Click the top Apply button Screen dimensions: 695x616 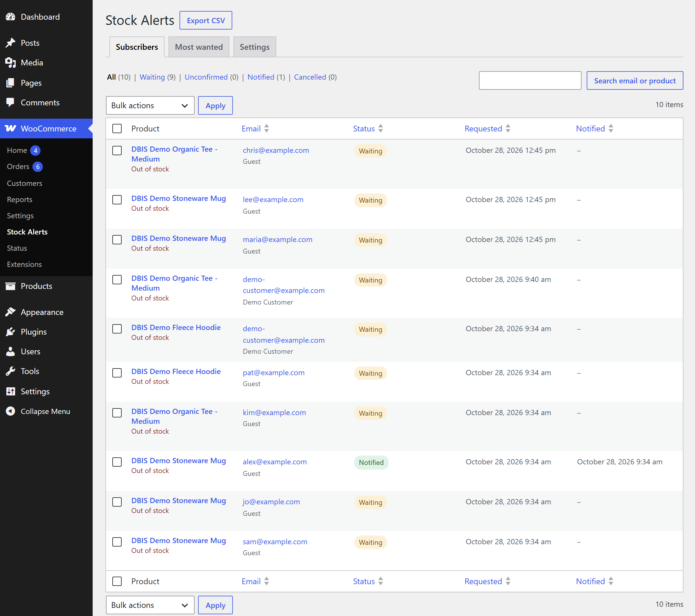click(x=215, y=105)
